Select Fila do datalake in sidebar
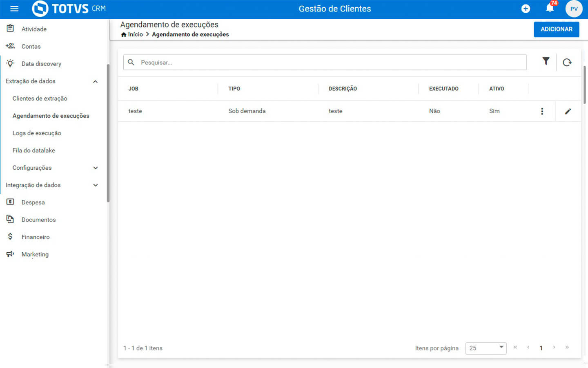The height and width of the screenshot is (368, 588). pos(34,150)
